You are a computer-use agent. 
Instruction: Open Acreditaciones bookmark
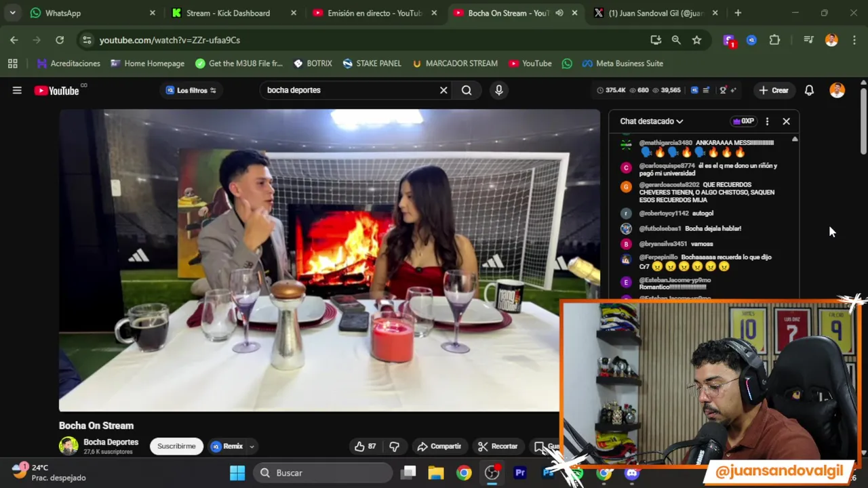68,64
